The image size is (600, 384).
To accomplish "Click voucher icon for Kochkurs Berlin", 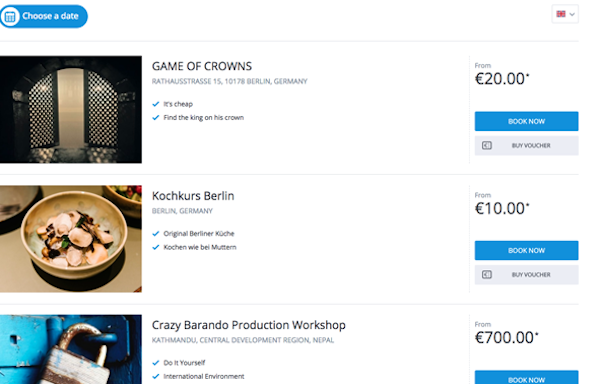I will point(487,275).
